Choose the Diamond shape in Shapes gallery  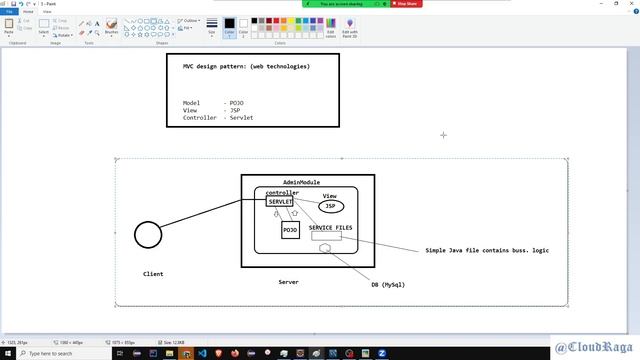133,28
